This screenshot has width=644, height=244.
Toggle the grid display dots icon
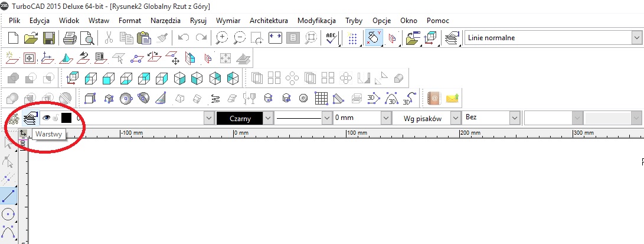coord(352,38)
